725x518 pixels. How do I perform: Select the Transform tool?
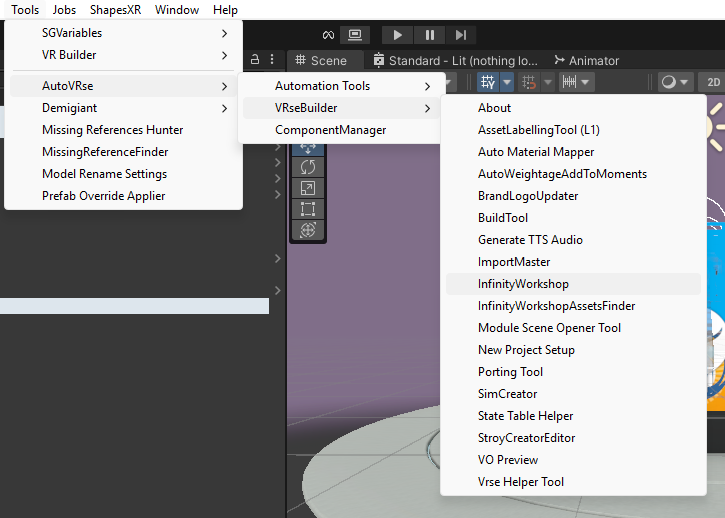point(308,230)
